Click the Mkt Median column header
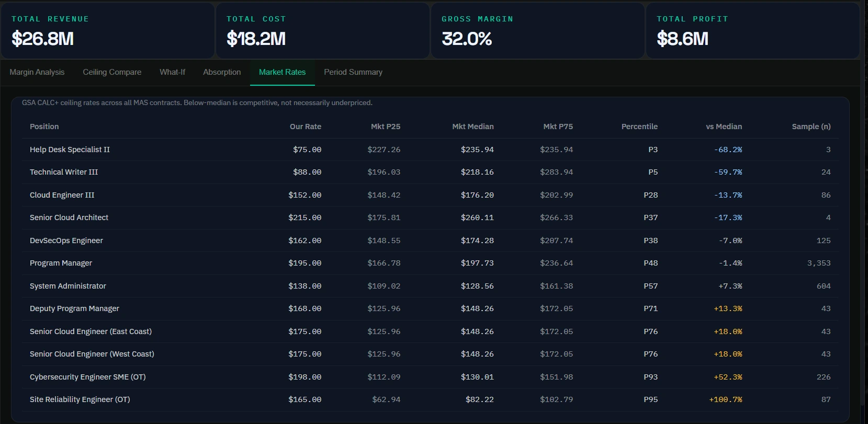This screenshot has width=868, height=424. (x=473, y=127)
